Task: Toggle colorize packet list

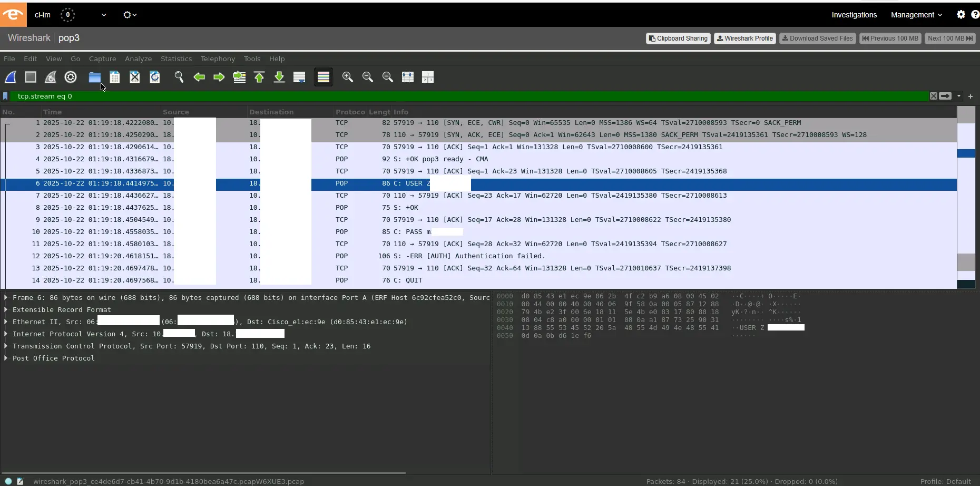Action: [x=323, y=77]
